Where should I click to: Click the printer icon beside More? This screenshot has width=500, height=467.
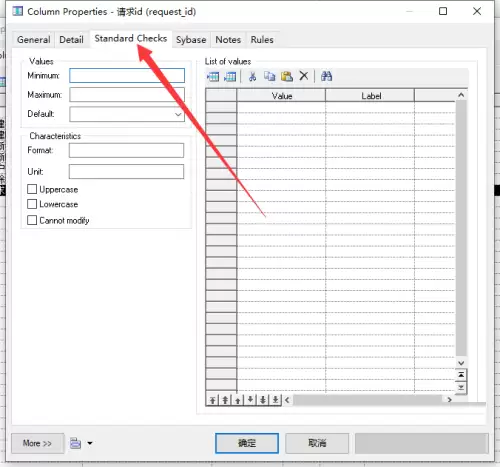pyautogui.click(x=75, y=443)
